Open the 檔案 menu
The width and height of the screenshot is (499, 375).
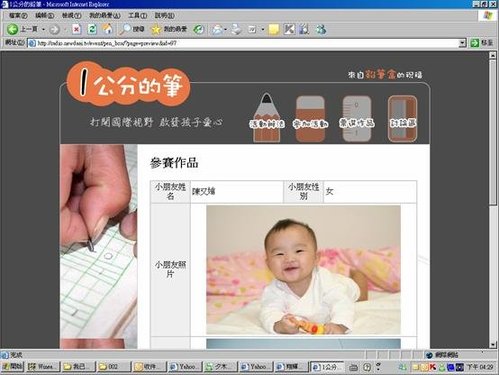[x=18, y=16]
